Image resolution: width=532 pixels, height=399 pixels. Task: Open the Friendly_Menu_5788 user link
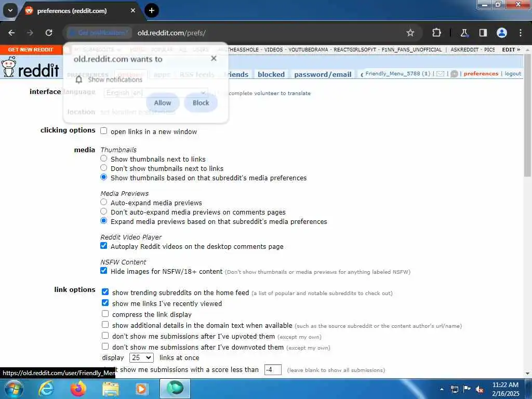pos(393,74)
